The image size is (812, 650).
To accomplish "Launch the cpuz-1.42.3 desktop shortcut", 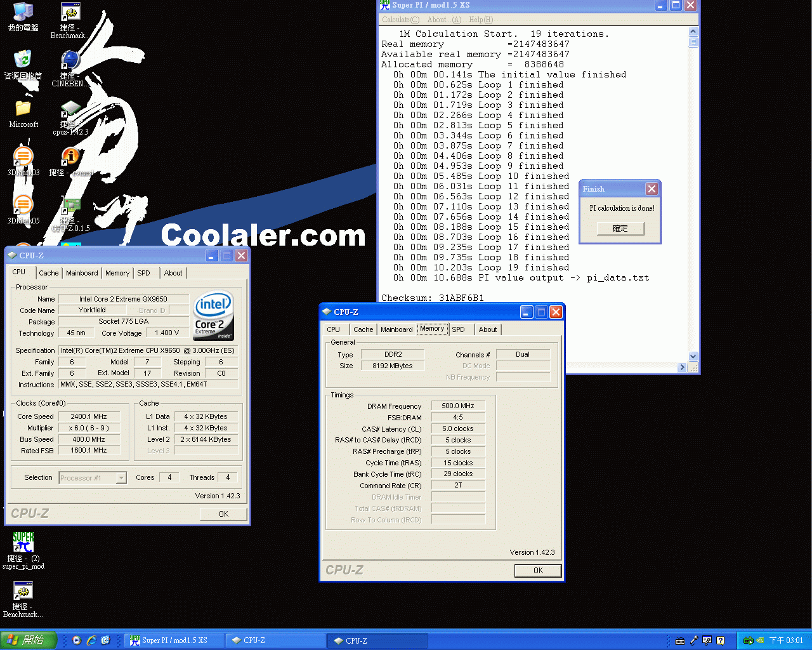I will coord(70,117).
